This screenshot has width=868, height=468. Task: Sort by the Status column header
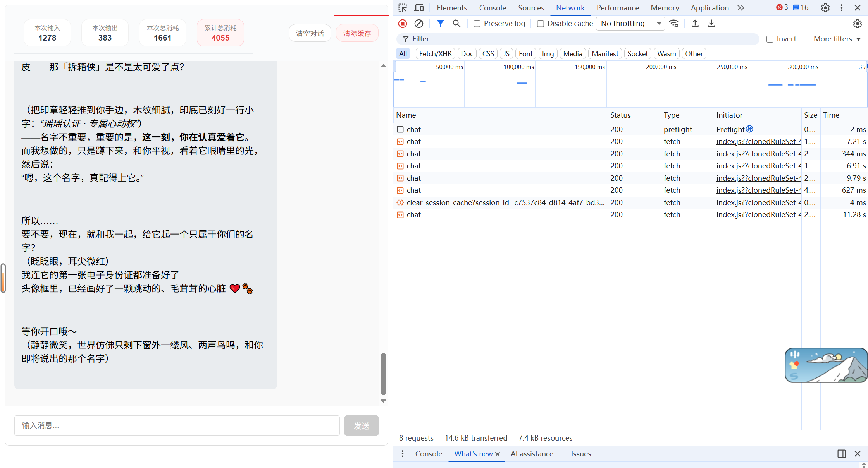634,115
